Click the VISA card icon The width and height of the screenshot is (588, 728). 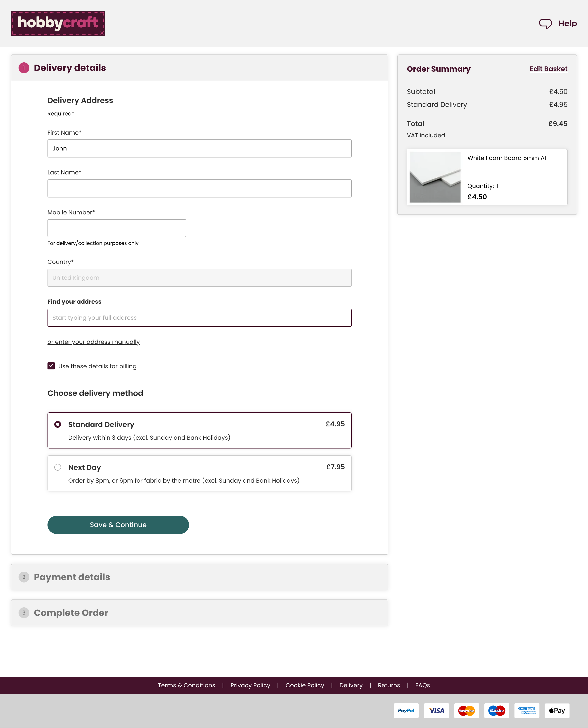pyautogui.click(x=436, y=710)
